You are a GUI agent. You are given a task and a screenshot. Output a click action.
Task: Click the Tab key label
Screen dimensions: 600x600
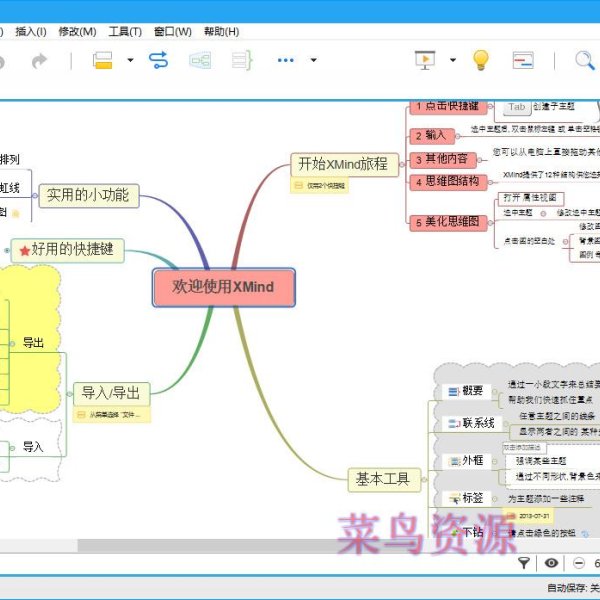(517, 107)
